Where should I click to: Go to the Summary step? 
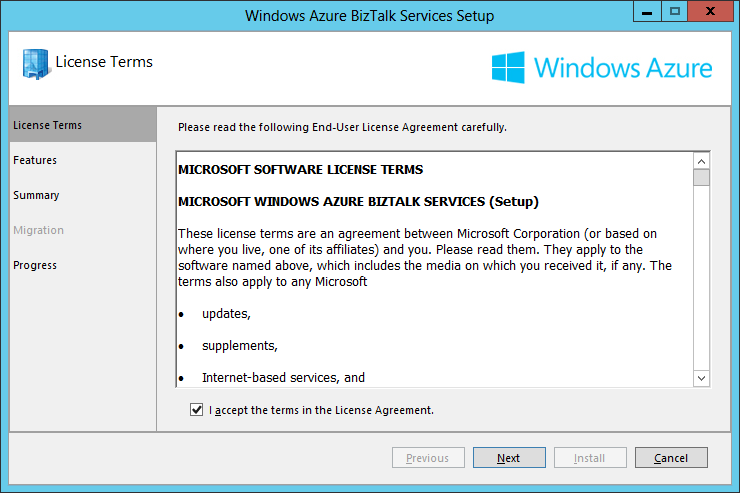coord(36,195)
